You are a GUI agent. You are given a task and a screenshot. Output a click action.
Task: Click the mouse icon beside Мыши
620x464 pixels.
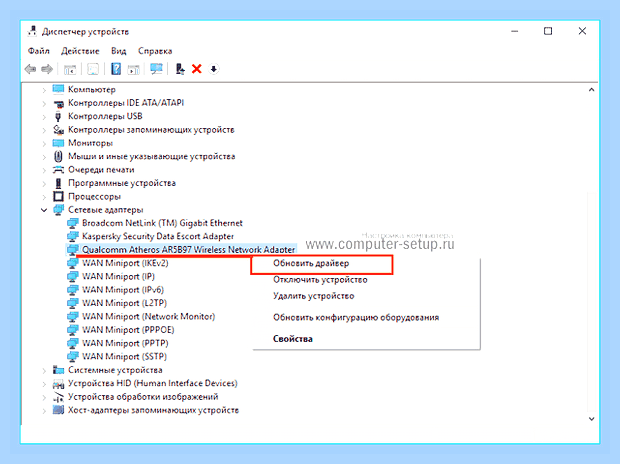pos(58,156)
